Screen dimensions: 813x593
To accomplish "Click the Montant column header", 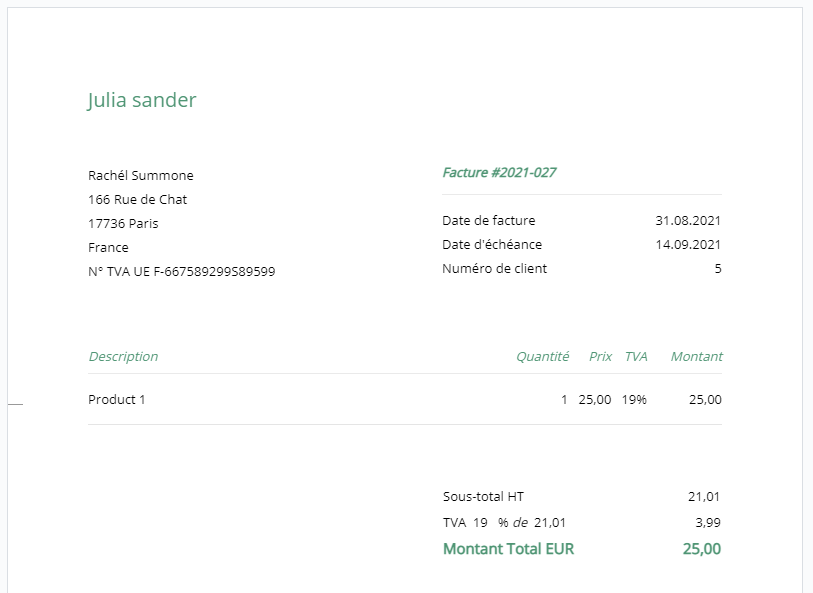I will [696, 357].
